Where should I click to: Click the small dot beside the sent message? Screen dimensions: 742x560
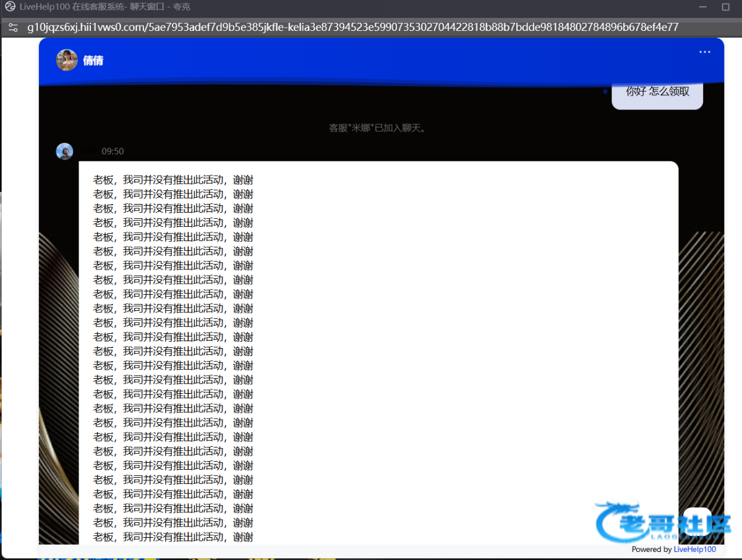(605, 91)
